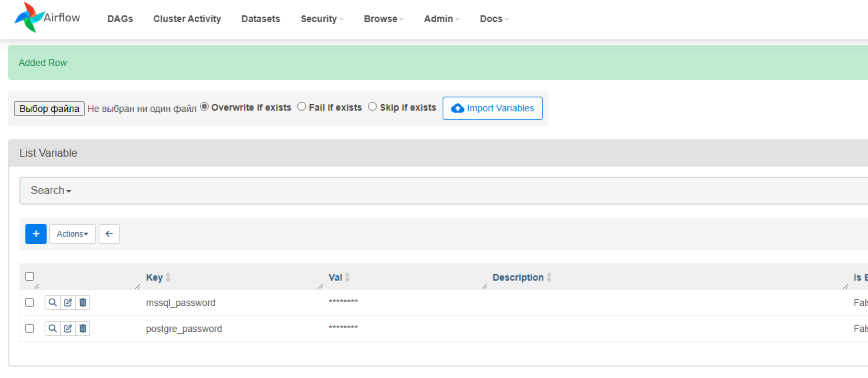
Task: Edit the mssql_password variable
Action: click(x=67, y=303)
